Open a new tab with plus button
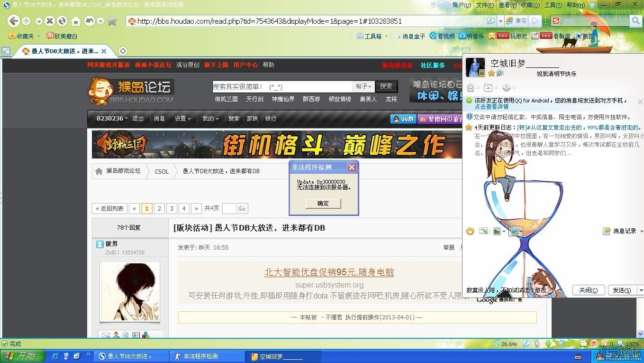The width and height of the screenshot is (644, 363). [x=123, y=51]
